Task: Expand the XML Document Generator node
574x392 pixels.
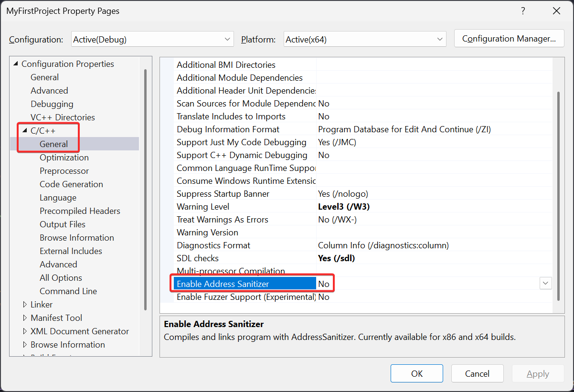Action: pyautogui.click(x=25, y=331)
